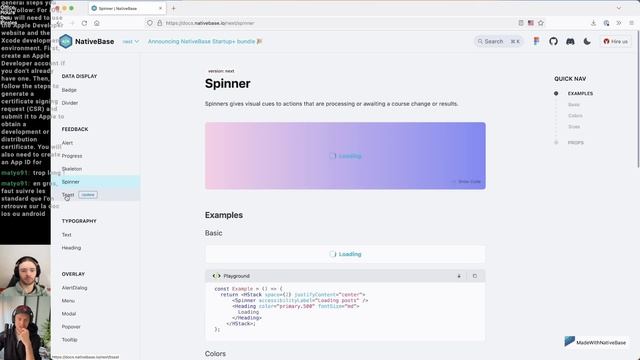Open Popover in sidebar
This screenshot has height=360, width=640.
pyautogui.click(x=71, y=327)
